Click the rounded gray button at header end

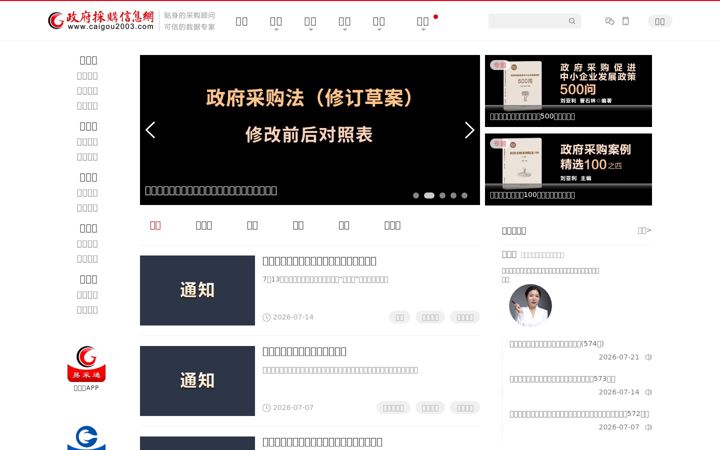click(660, 22)
